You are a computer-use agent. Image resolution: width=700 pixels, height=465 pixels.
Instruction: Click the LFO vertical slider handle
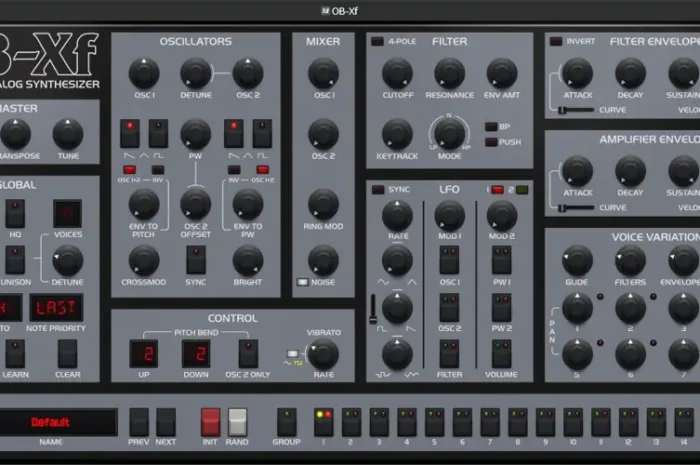[x=373, y=319]
